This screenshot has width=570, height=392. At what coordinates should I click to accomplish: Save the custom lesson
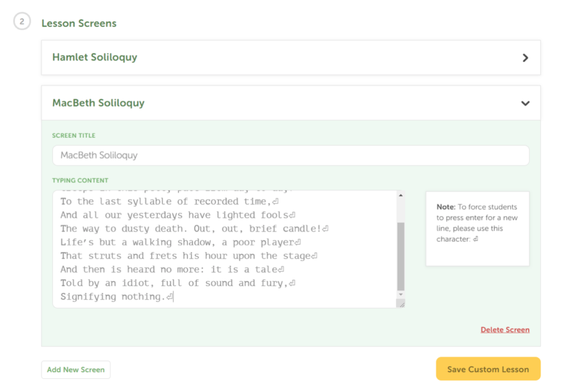click(x=488, y=369)
